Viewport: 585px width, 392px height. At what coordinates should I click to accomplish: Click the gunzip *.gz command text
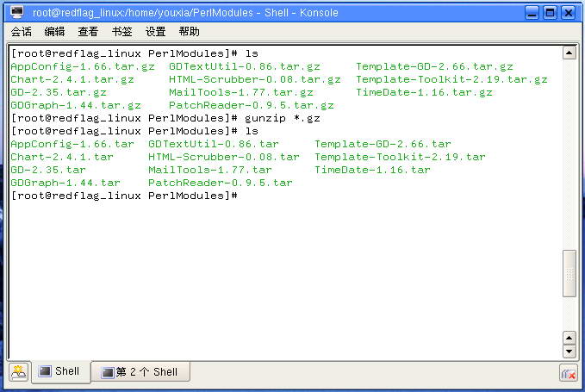coord(283,119)
